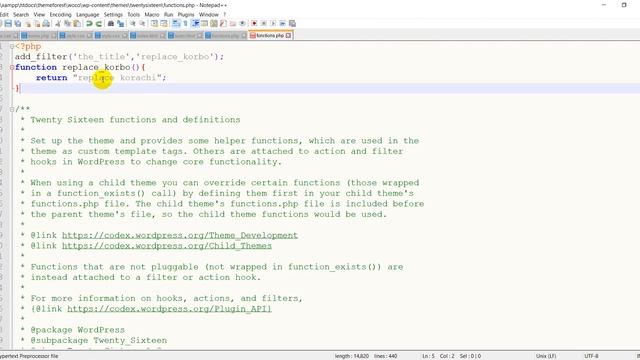Start macro recording with the red record icon
This screenshot has width=640, height=360.
coord(254,24)
